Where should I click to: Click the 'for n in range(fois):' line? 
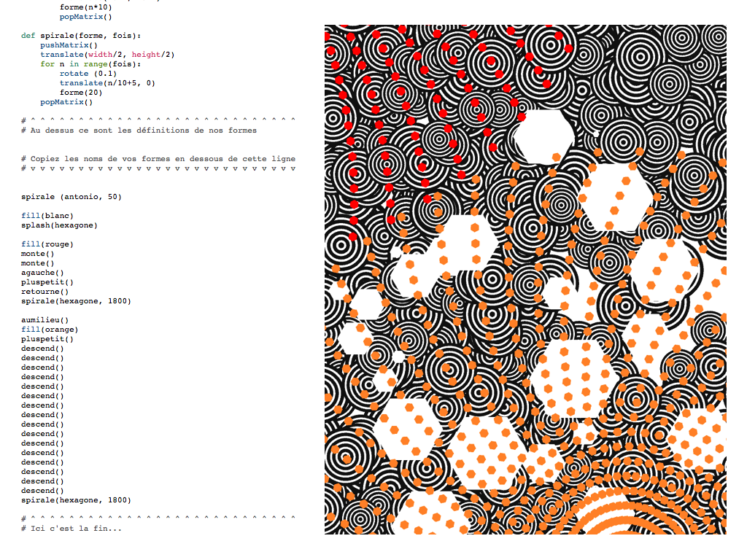pyautogui.click(x=90, y=64)
